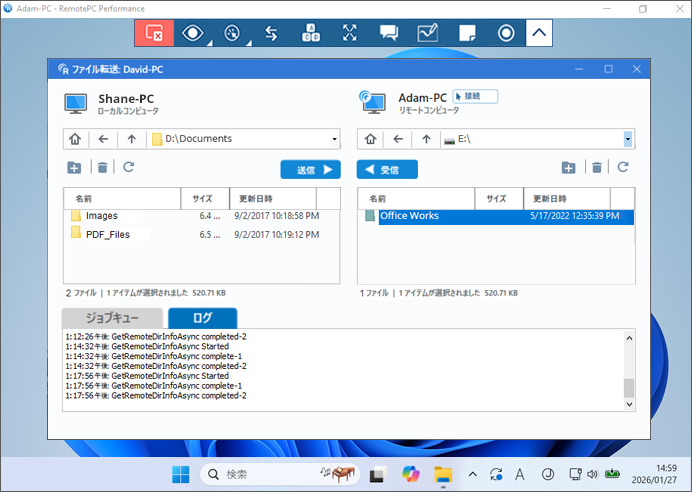
Task: Delete the selected remote item
Action: click(x=597, y=168)
